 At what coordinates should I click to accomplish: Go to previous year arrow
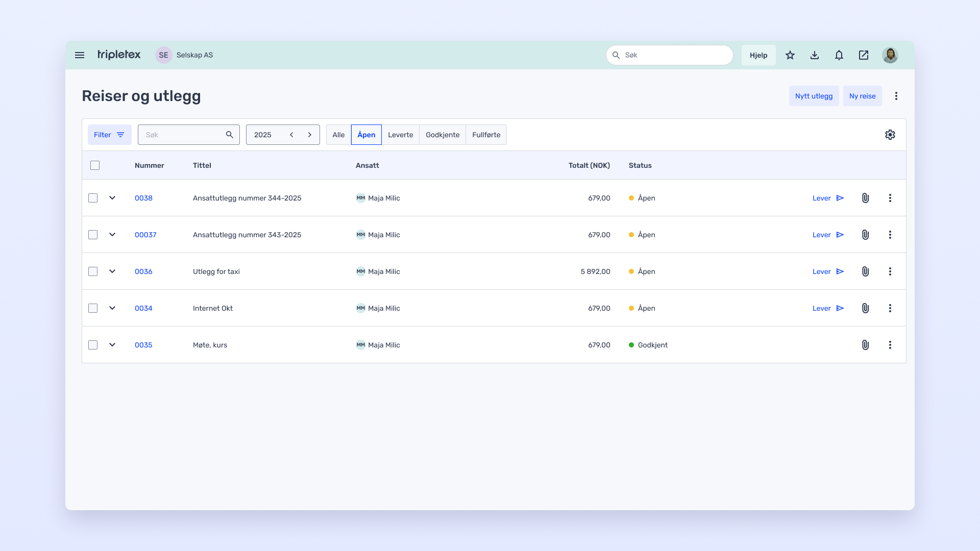[291, 135]
